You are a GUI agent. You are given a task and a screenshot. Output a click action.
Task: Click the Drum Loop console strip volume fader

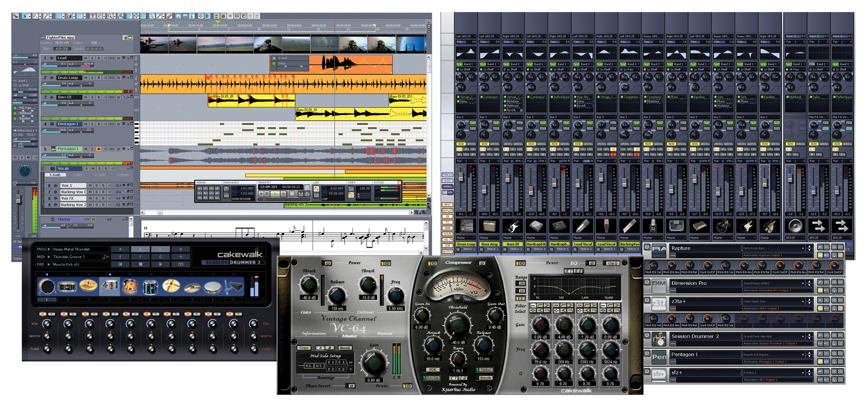[x=461, y=177]
